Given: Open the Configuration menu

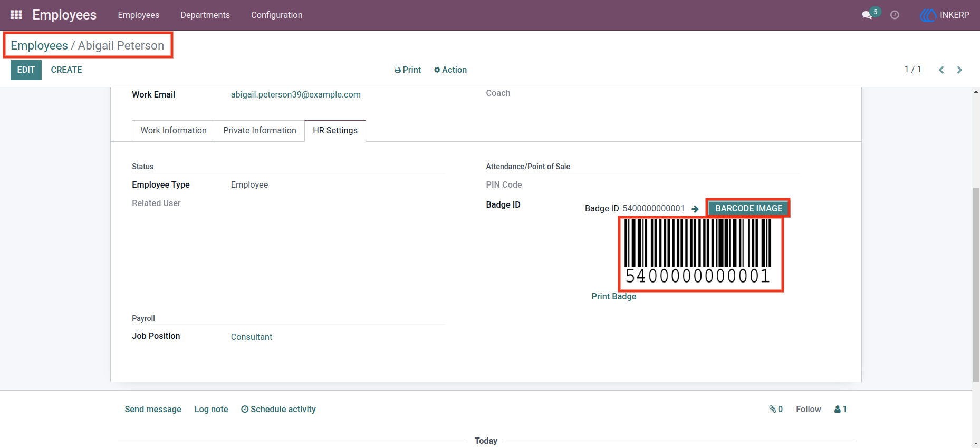Looking at the screenshot, I should point(277,15).
